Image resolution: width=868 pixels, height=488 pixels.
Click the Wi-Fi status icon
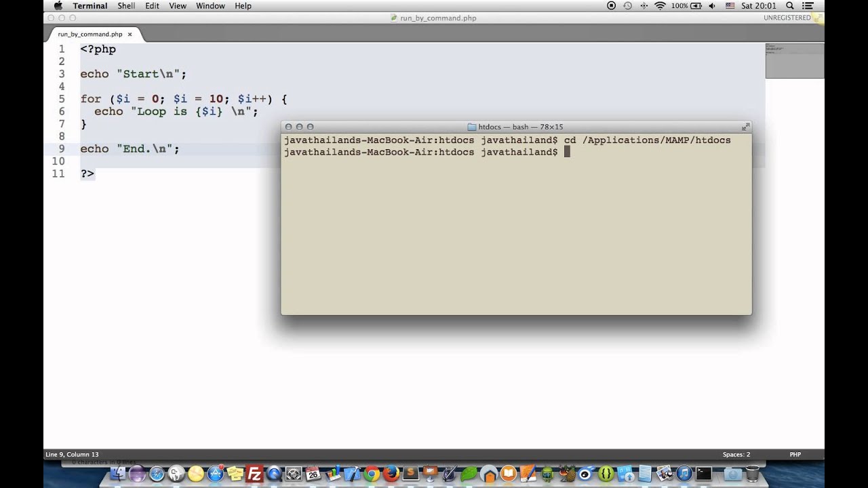tap(660, 5)
